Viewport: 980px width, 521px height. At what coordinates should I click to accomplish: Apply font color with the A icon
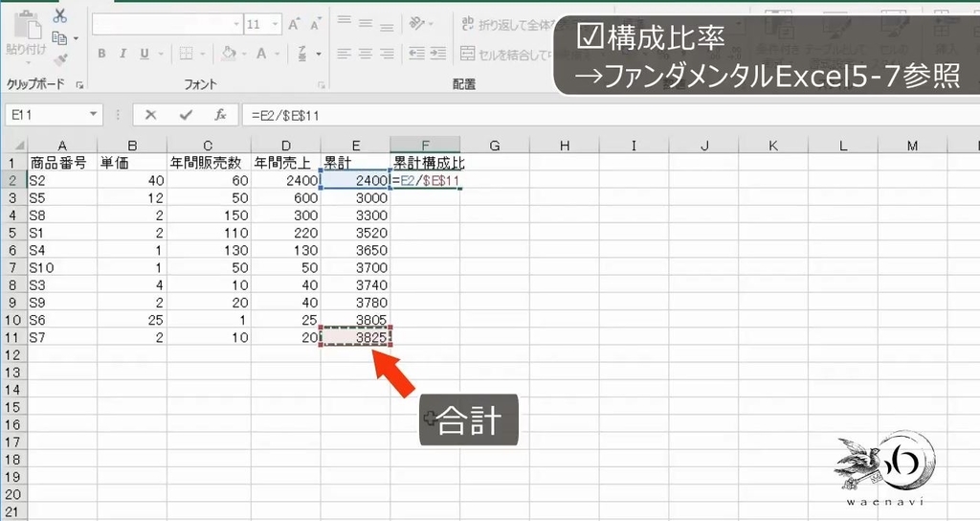pos(261,54)
